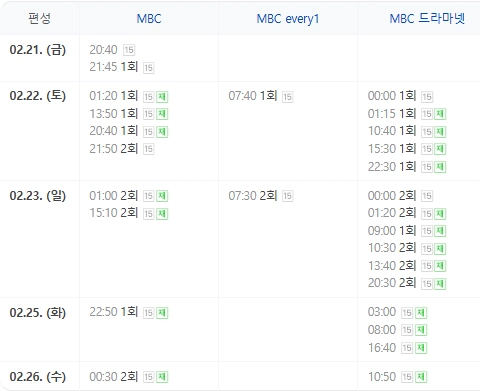Screen dimensions: 480x391
Task: Click the rerun 재 icon beside 15:30 1회
Action: point(440,149)
